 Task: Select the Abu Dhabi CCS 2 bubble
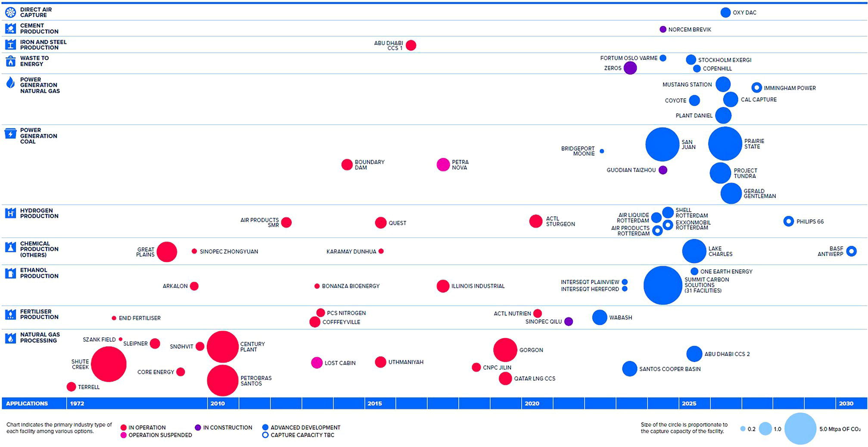pos(694,354)
